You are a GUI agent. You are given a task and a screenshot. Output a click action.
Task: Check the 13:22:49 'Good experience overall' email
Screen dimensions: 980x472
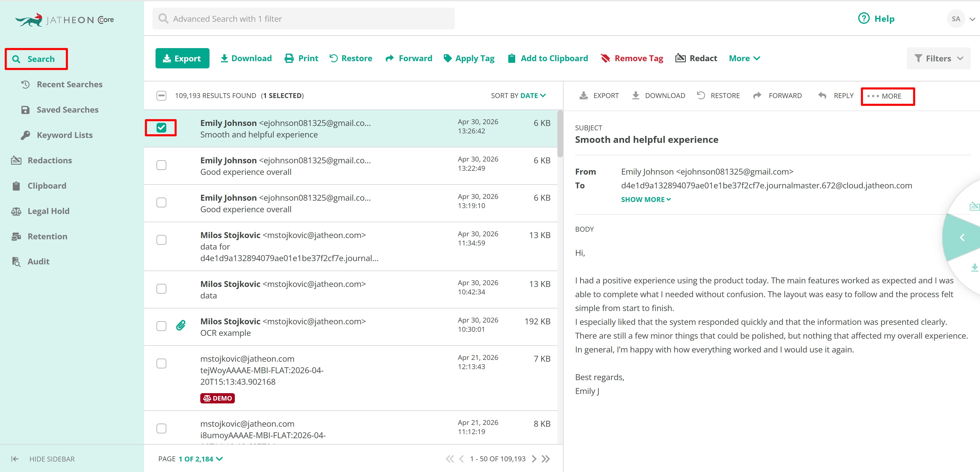click(161, 165)
